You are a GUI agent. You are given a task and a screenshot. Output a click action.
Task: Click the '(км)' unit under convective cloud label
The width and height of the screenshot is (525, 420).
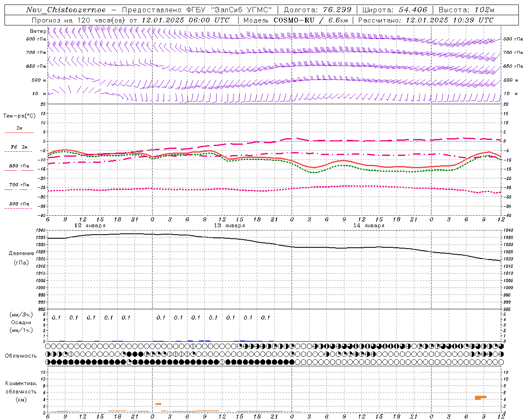21,399
